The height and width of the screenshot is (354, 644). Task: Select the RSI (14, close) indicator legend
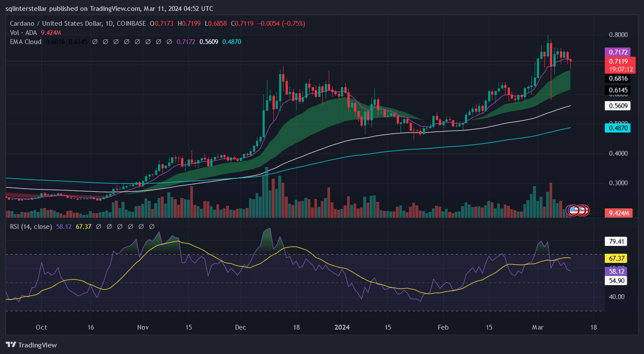31,227
